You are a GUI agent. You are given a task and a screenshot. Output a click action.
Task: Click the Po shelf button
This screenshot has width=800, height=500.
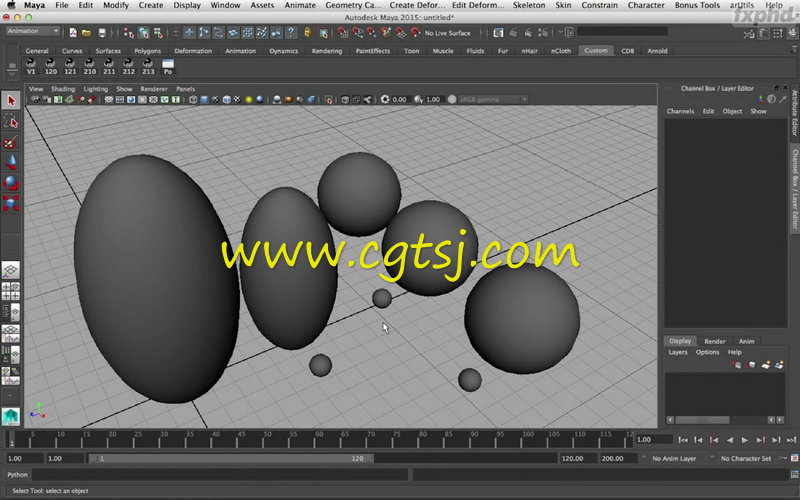pos(168,67)
